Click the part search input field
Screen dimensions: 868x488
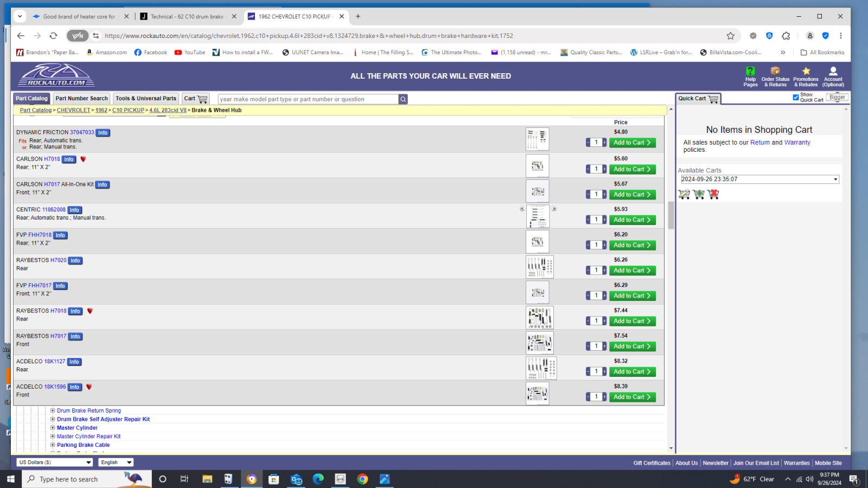pos(308,99)
